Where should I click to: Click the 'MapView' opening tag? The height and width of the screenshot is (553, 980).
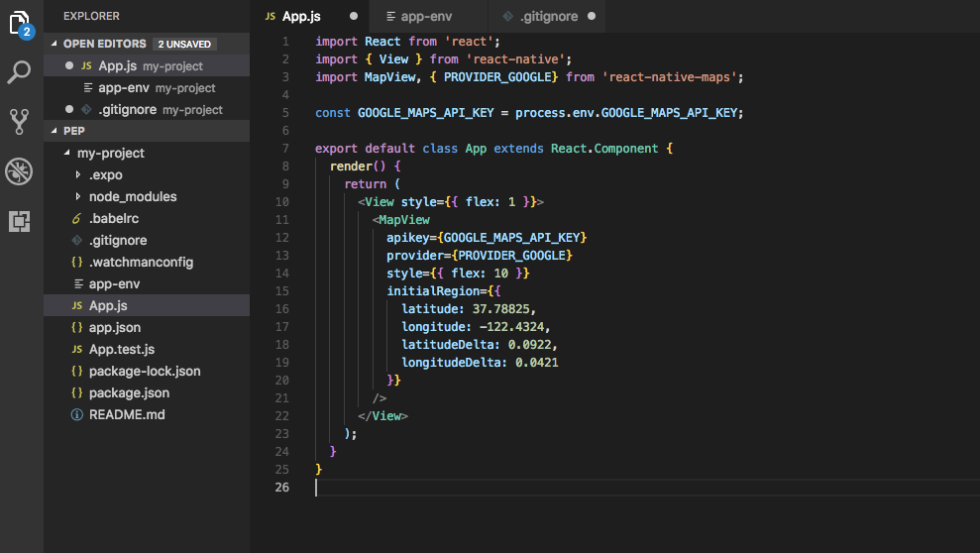(x=400, y=220)
